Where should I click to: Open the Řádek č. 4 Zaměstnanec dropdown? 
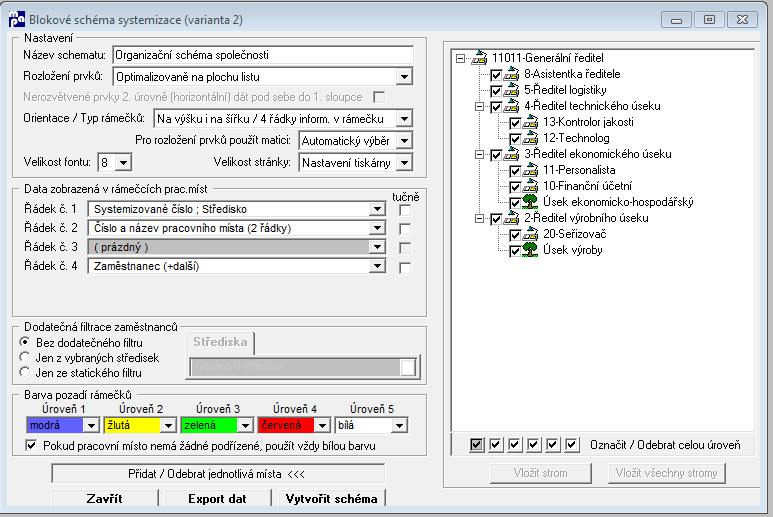377,266
